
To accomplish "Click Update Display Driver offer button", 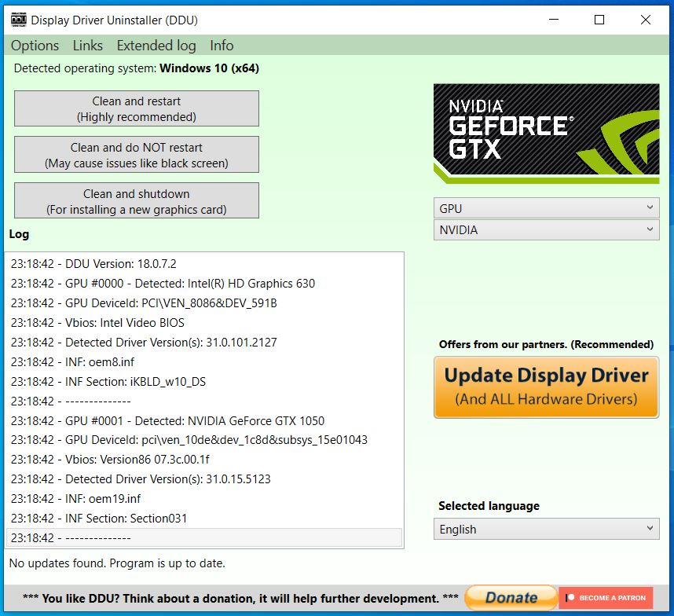I will coord(546,387).
